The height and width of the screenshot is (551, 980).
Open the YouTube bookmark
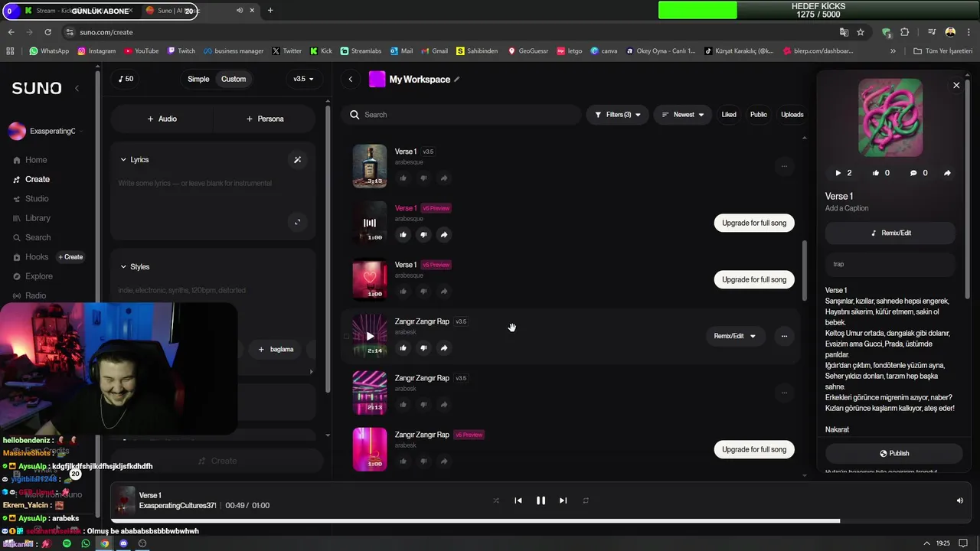141,51
